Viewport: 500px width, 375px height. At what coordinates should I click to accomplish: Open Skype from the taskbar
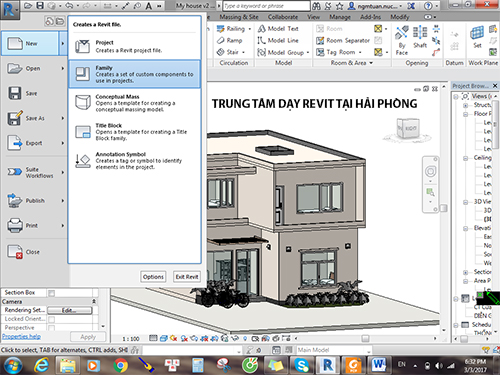coord(301,365)
